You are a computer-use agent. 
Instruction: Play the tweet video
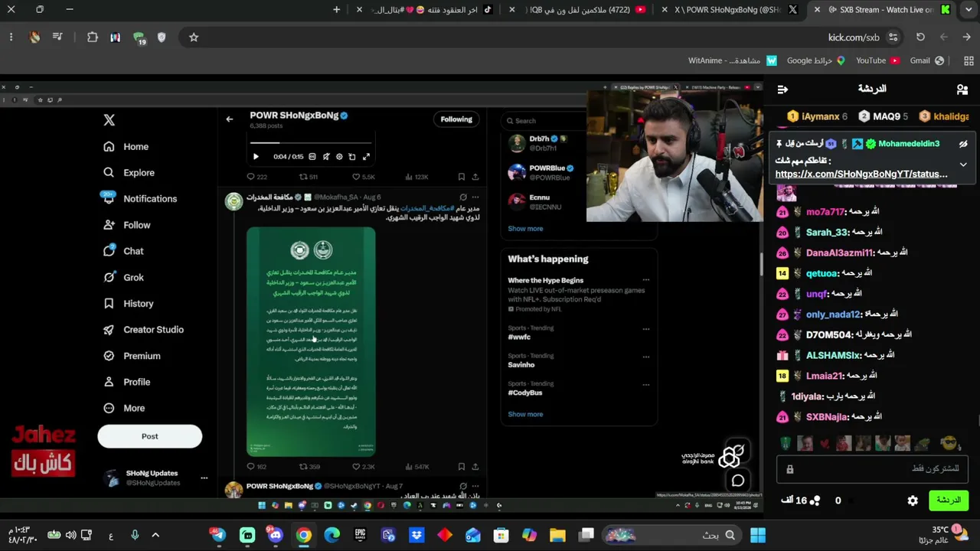pos(256,157)
